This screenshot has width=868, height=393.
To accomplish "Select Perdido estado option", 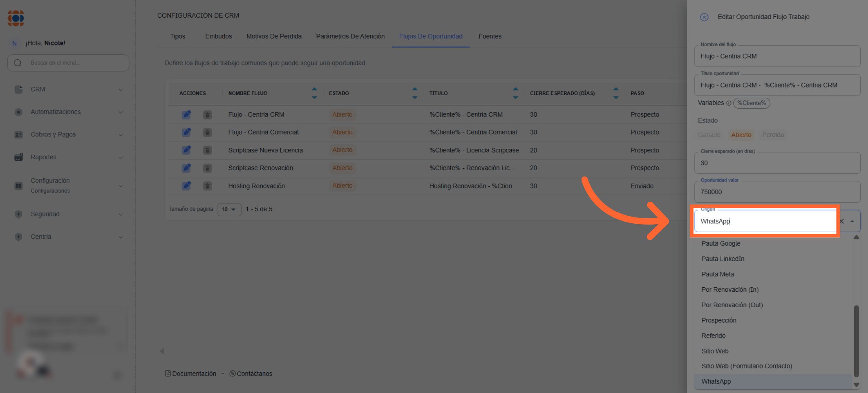I will tap(773, 135).
